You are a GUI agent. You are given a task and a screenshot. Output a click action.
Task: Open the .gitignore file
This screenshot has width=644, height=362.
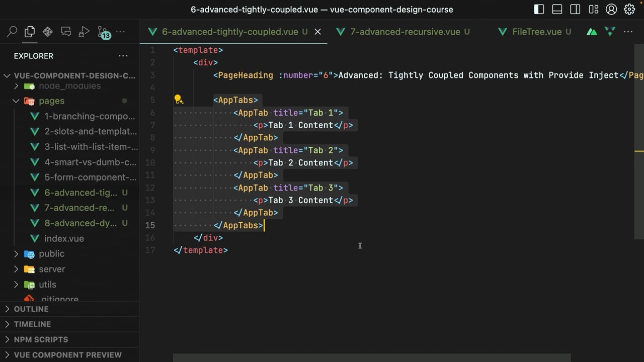60,299
